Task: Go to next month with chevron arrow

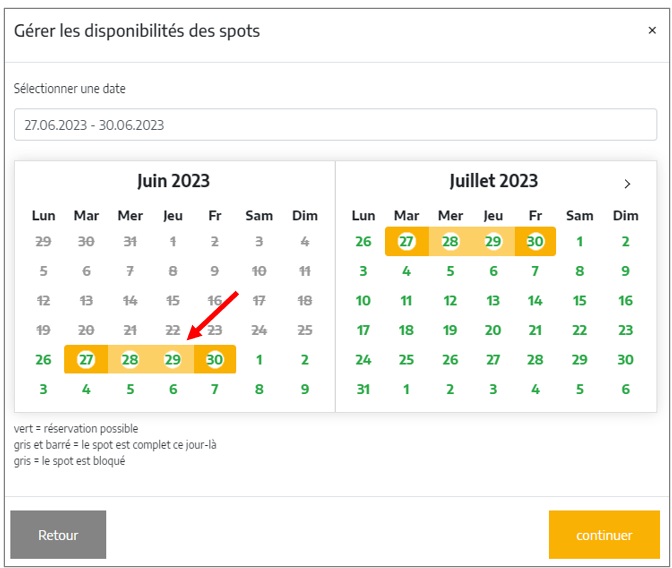Action: click(627, 184)
